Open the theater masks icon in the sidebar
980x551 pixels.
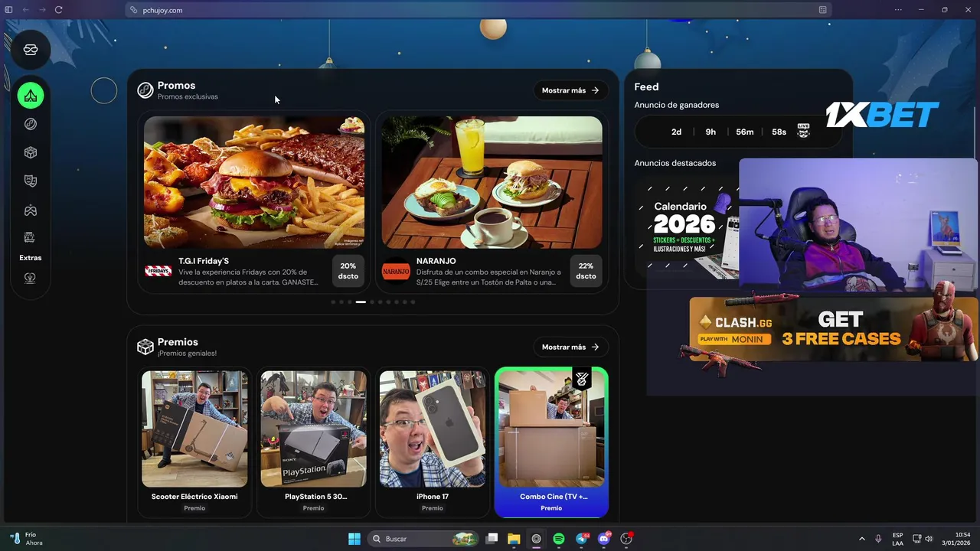point(31,181)
